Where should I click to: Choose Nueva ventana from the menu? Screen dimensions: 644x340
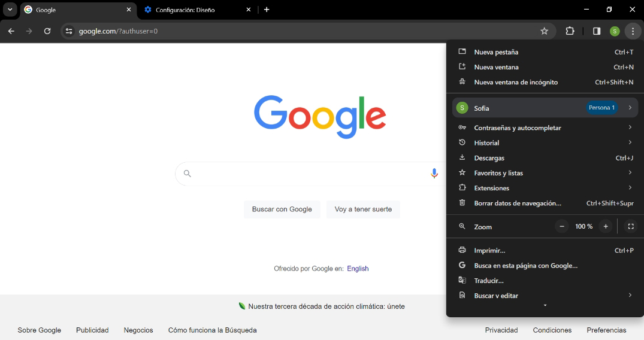545,67
